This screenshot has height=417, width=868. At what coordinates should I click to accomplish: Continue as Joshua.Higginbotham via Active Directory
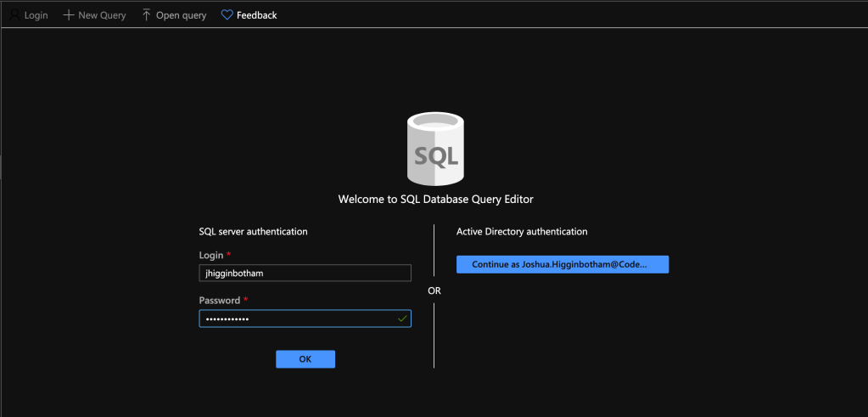pos(563,265)
